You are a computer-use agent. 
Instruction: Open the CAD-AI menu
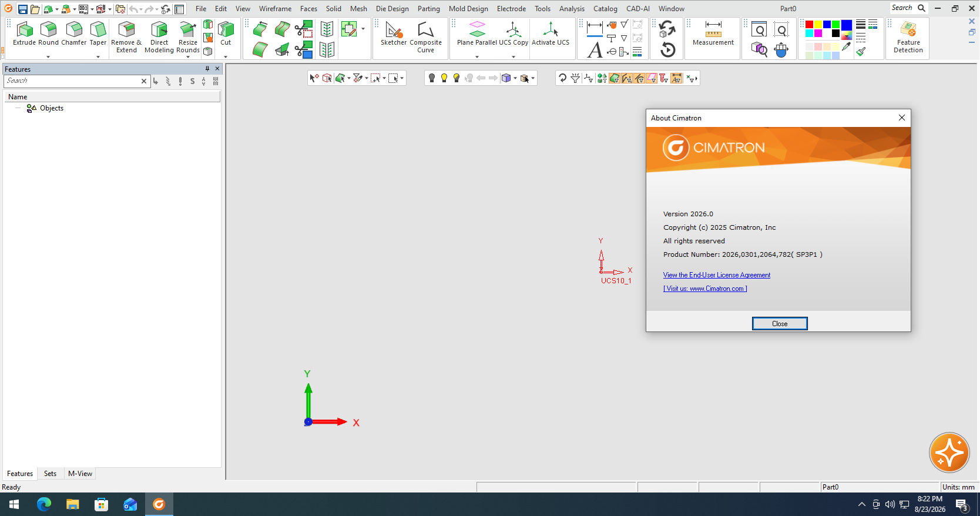click(x=638, y=9)
